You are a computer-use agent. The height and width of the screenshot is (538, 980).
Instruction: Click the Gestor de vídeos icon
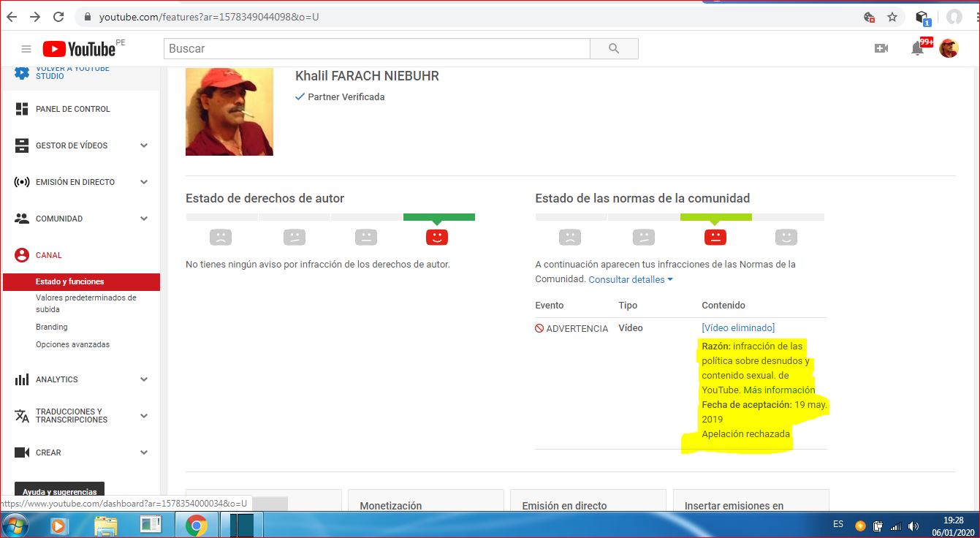[x=22, y=145]
